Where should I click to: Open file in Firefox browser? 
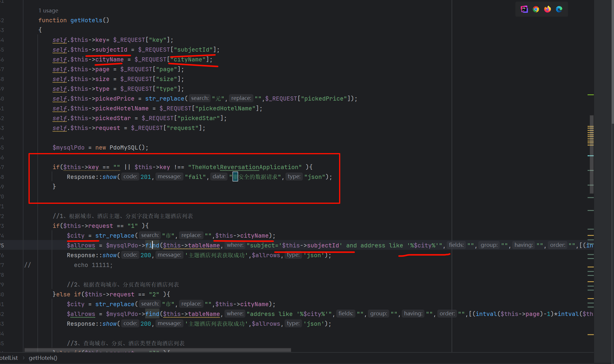pos(547,9)
